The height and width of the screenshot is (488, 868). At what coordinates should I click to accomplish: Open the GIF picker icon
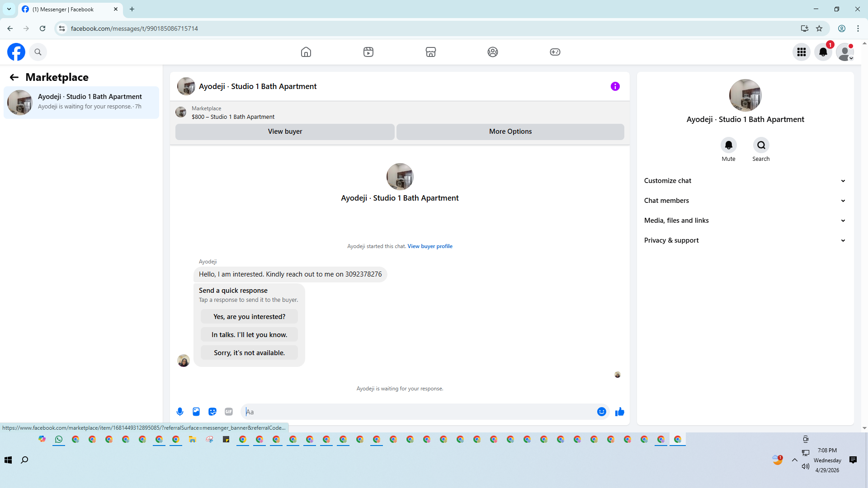pos(229,412)
